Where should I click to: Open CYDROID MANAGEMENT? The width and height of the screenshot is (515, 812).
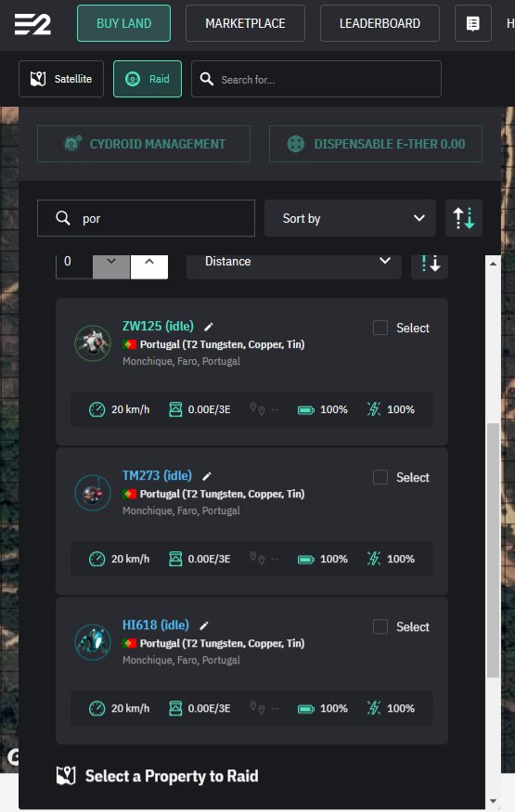[144, 144]
